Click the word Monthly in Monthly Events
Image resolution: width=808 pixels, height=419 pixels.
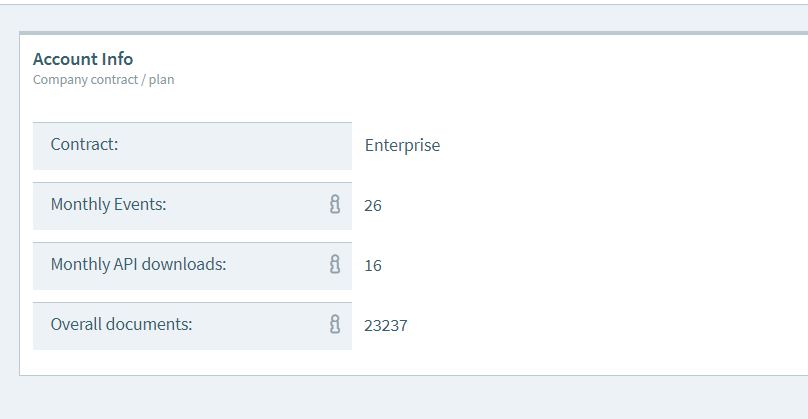tap(80, 204)
